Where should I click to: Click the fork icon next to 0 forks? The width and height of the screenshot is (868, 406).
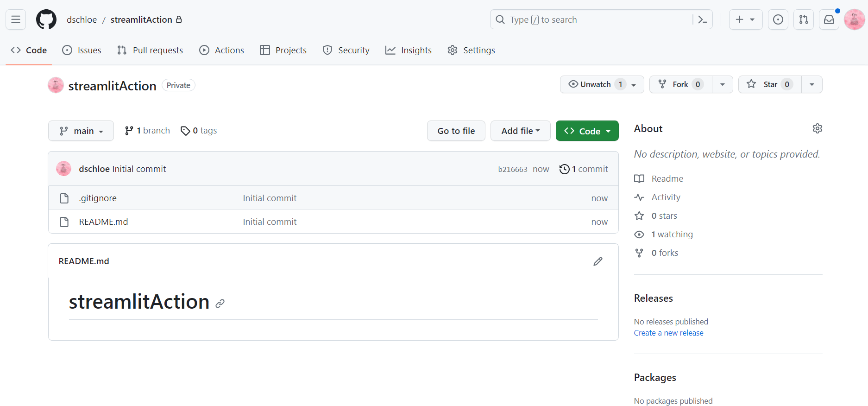[x=639, y=253]
